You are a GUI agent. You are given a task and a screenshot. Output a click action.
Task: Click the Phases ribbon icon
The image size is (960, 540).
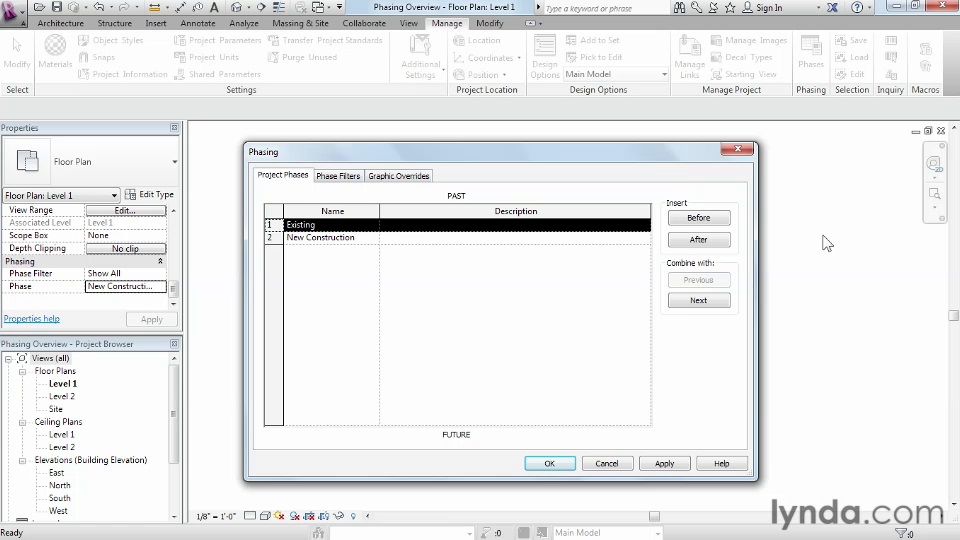[x=811, y=51]
